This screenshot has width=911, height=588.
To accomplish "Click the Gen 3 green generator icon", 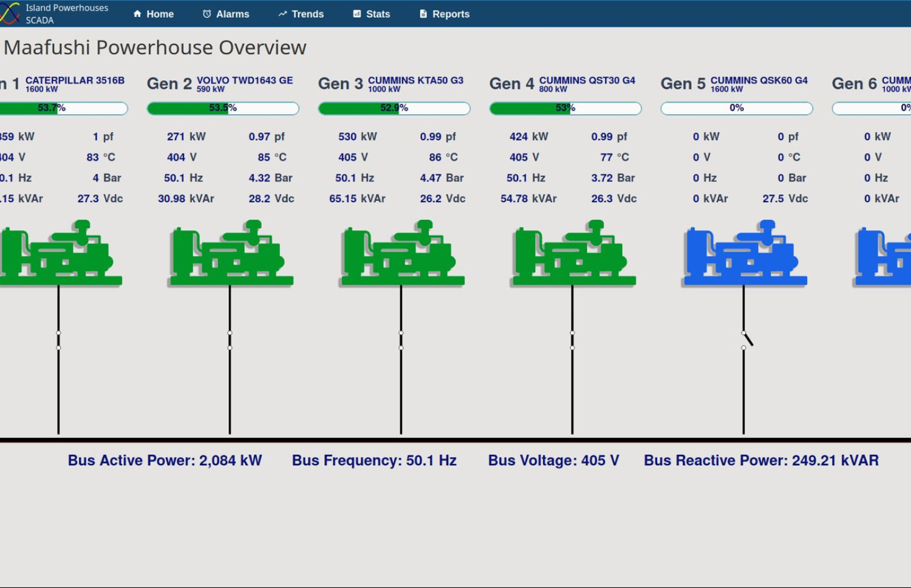I will (x=401, y=254).
